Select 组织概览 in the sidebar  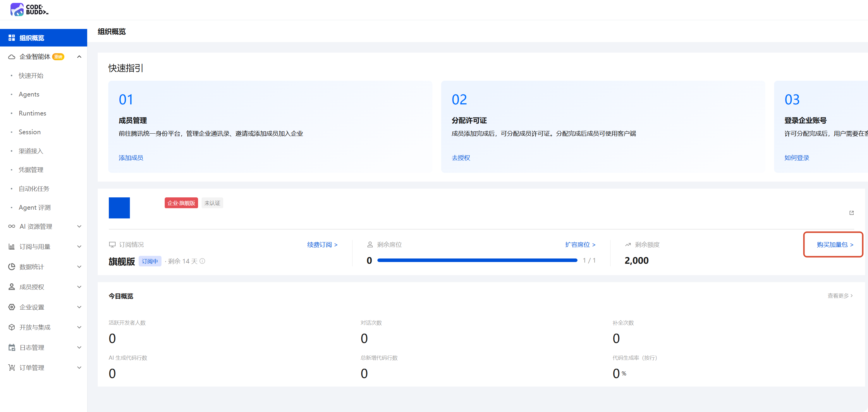click(x=44, y=38)
